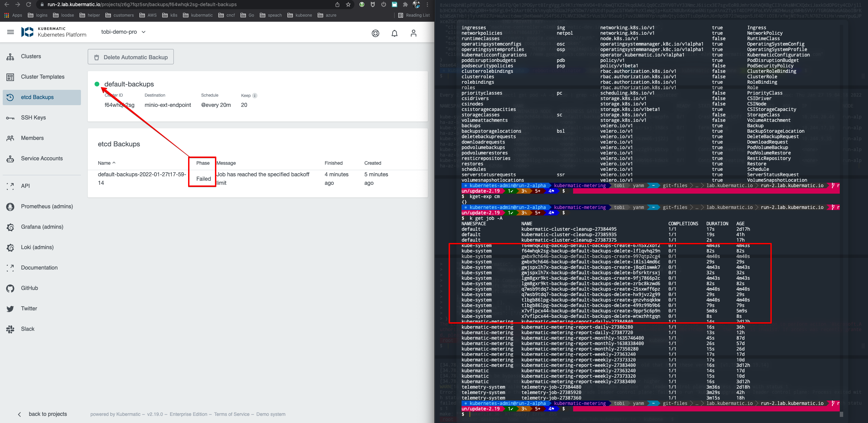The height and width of the screenshot is (423, 868).
Task: Open the user account menu
Action: pos(414,33)
